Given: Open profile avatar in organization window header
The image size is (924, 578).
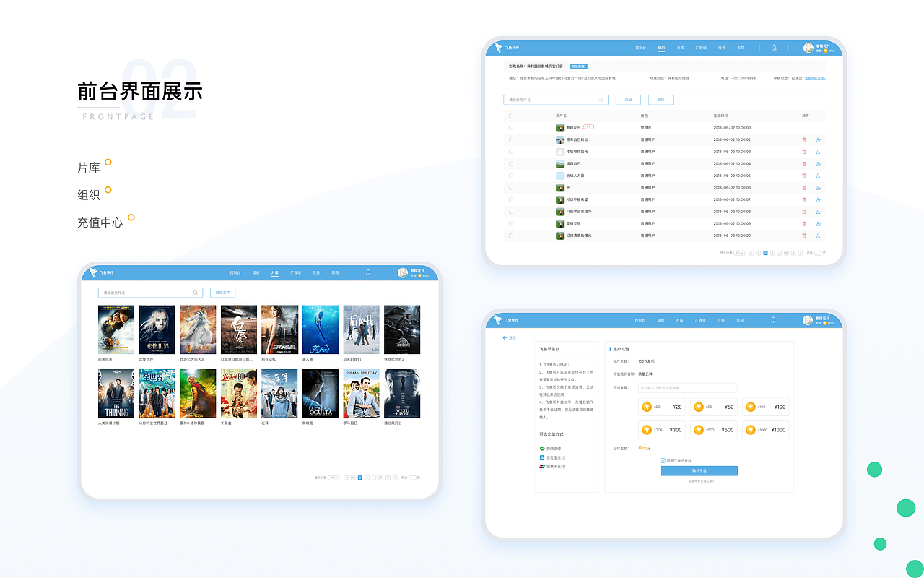Looking at the screenshot, I should pyautogui.click(x=808, y=48).
